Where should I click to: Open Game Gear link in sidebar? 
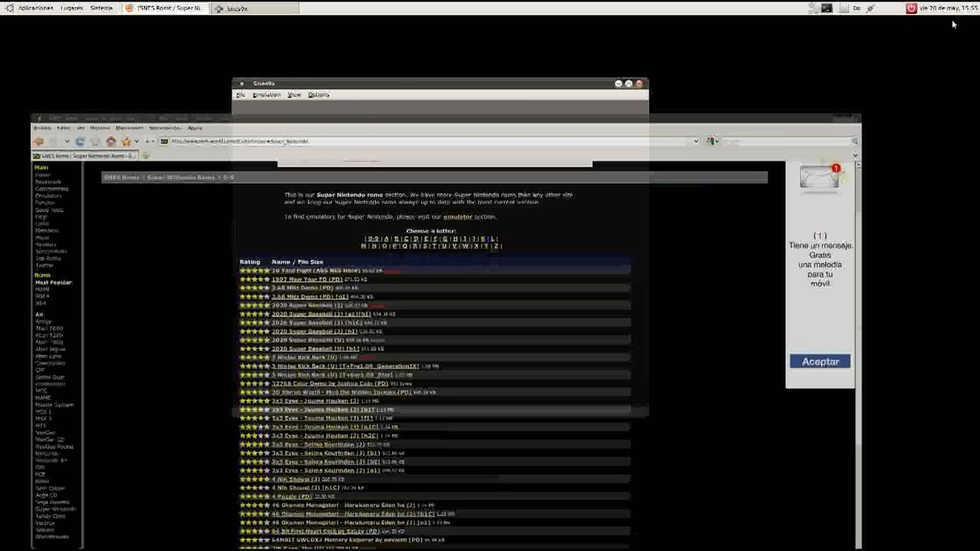[x=50, y=377]
